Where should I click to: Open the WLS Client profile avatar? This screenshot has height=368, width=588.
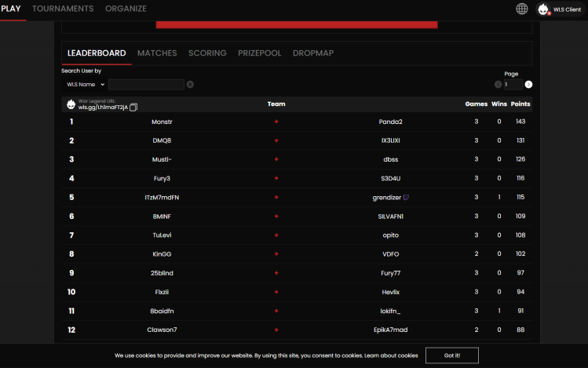pyautogui.click(x=543, y=9)
